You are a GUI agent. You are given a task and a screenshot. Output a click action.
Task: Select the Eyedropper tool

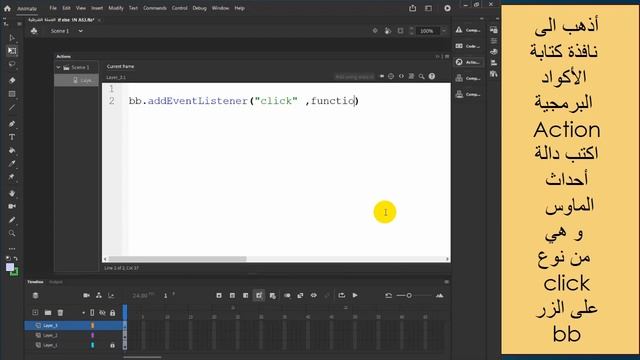(12, 164)
